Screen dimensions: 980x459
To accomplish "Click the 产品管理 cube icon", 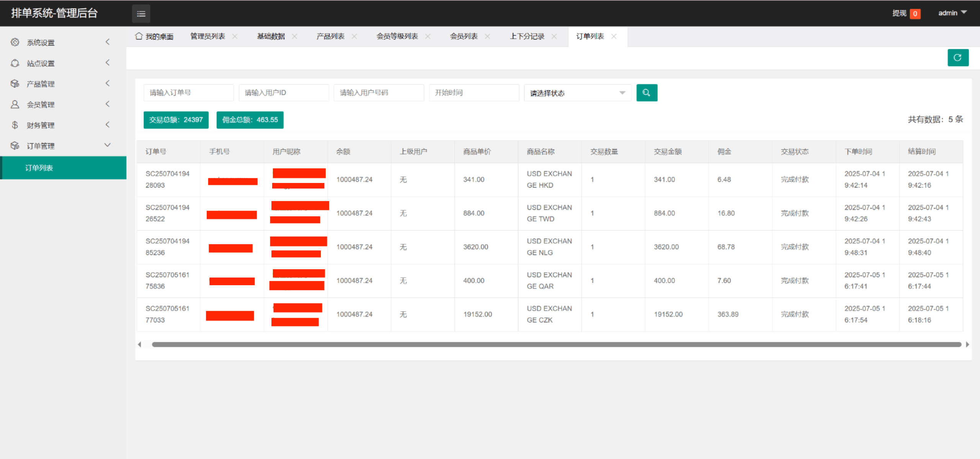I will point(15,84).
